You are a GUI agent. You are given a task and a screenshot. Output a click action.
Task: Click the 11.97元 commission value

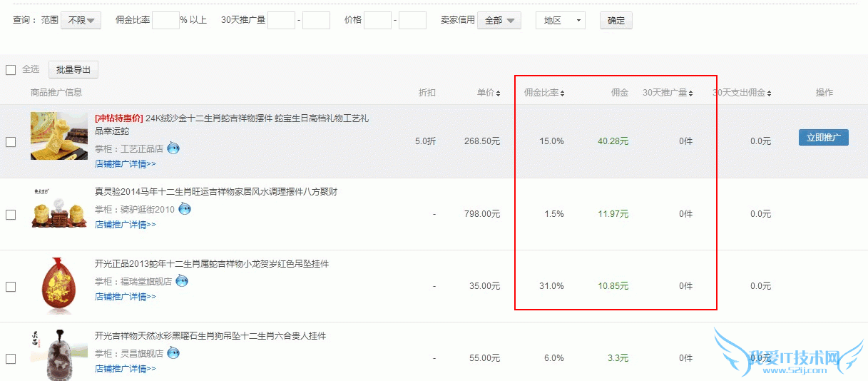613,214
